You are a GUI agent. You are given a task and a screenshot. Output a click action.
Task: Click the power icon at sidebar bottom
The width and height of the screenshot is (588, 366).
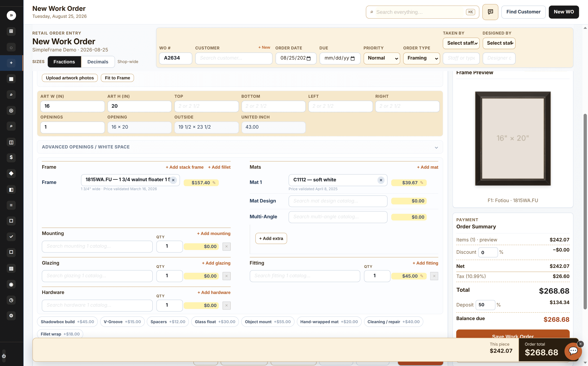coord(4,356)
